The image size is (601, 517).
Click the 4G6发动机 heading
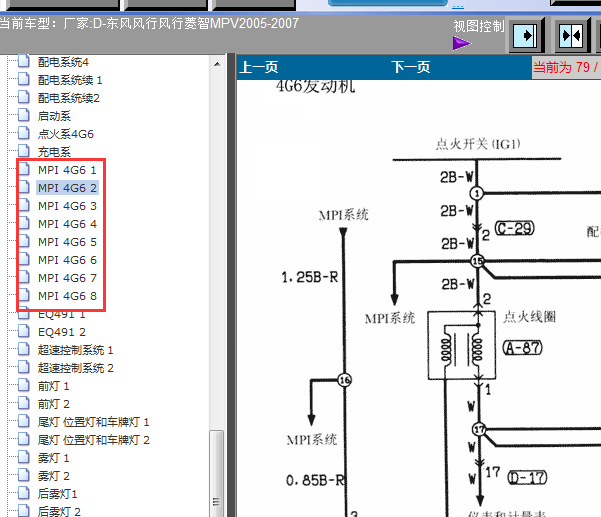pos(315,86)
